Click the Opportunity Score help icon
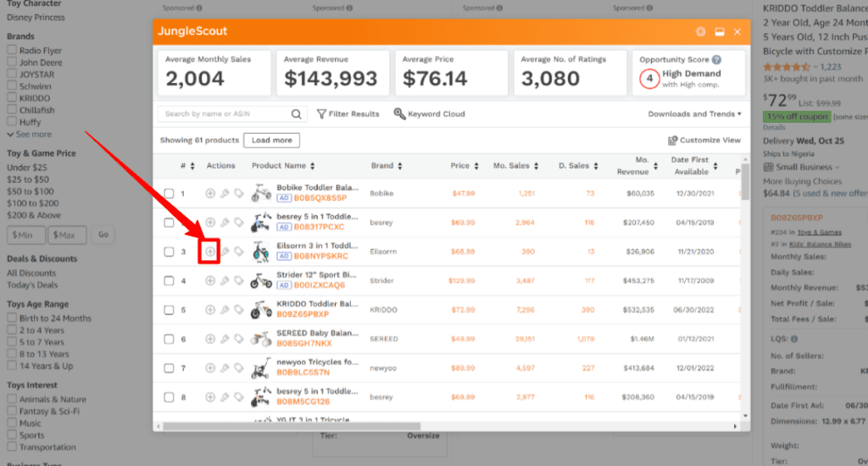This screenshot has width=868, height=466. (x=716, y=60)
